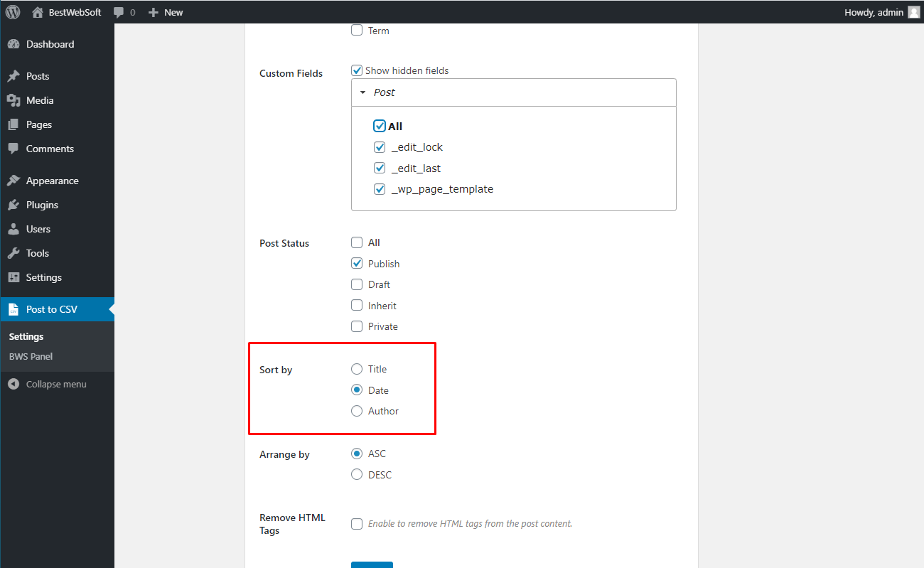
Task: Open the Dashboard menu
Action: (x=57, y=44)
